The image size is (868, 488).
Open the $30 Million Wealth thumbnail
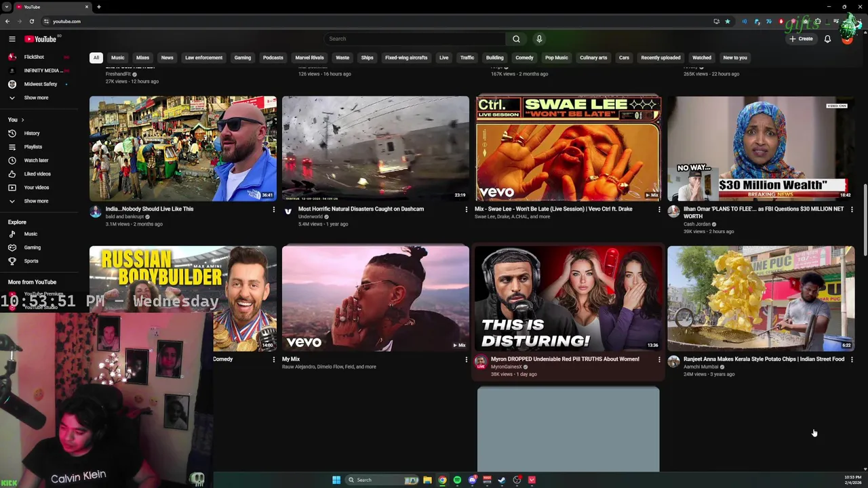click(761, 148)
